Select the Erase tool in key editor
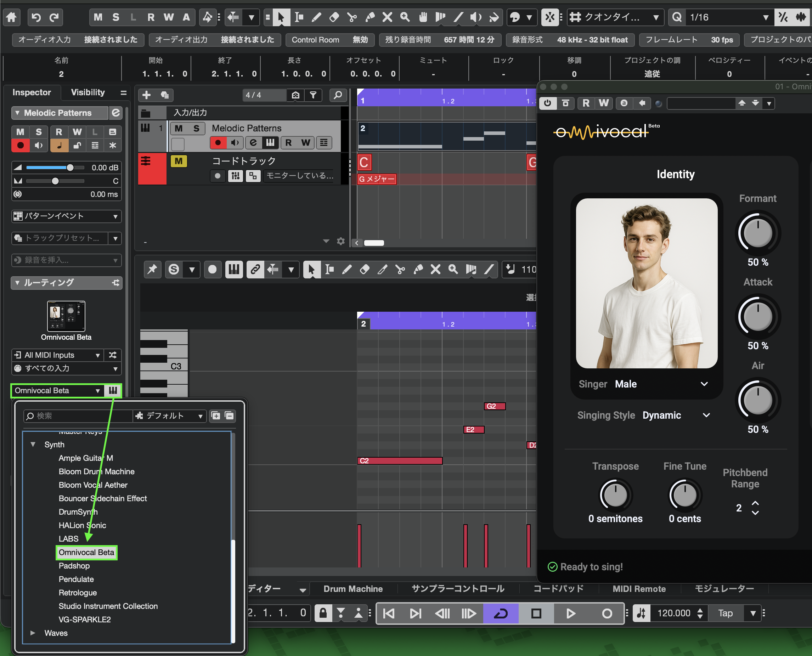The image size is (812, 656). point(365,270)
